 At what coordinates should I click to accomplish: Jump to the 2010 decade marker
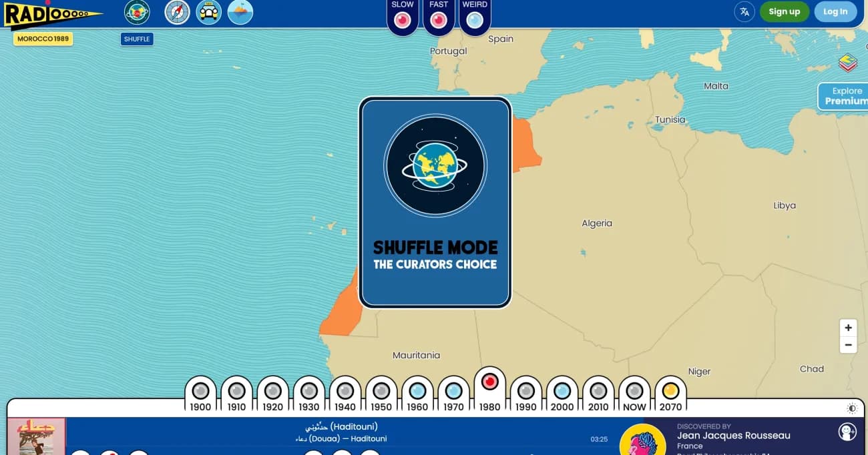(x=598, y=394)
